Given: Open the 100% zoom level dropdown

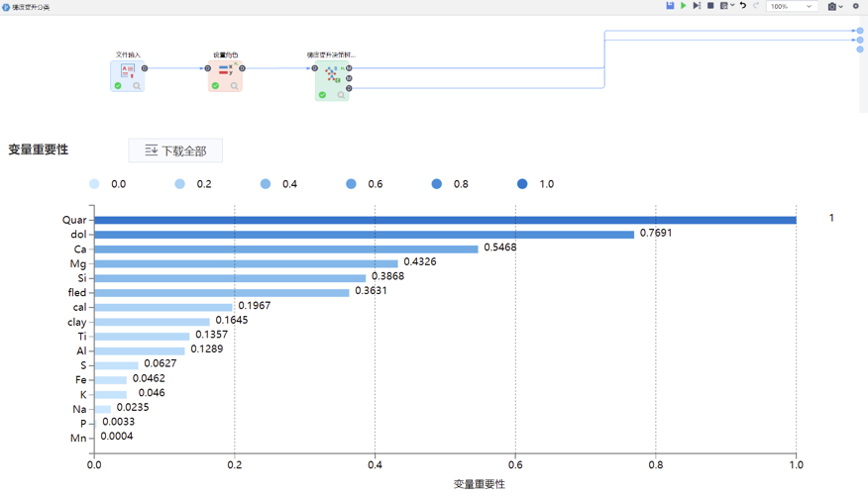Looking at the screenshot, I should point(792,6).
